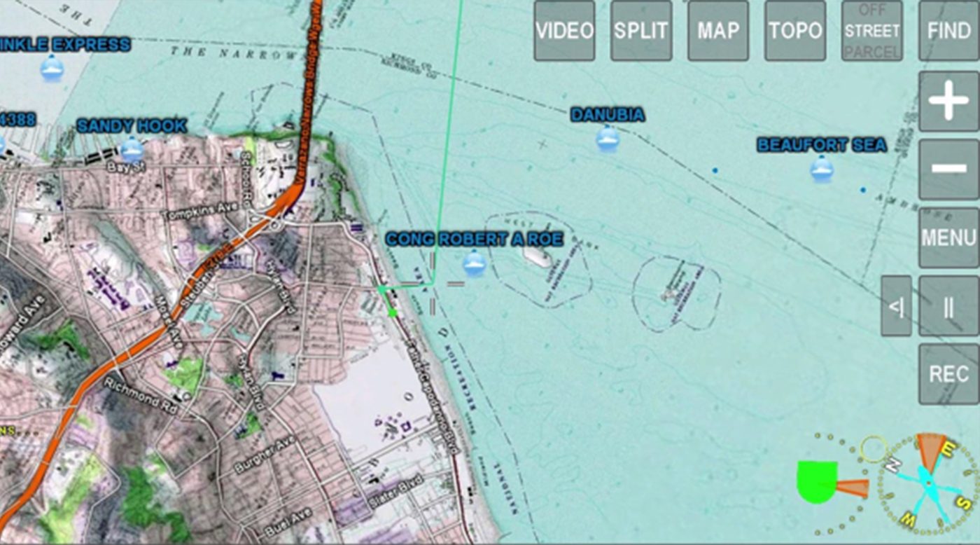
Task: Pause playback with the pause button
Action: pos(948,306)
